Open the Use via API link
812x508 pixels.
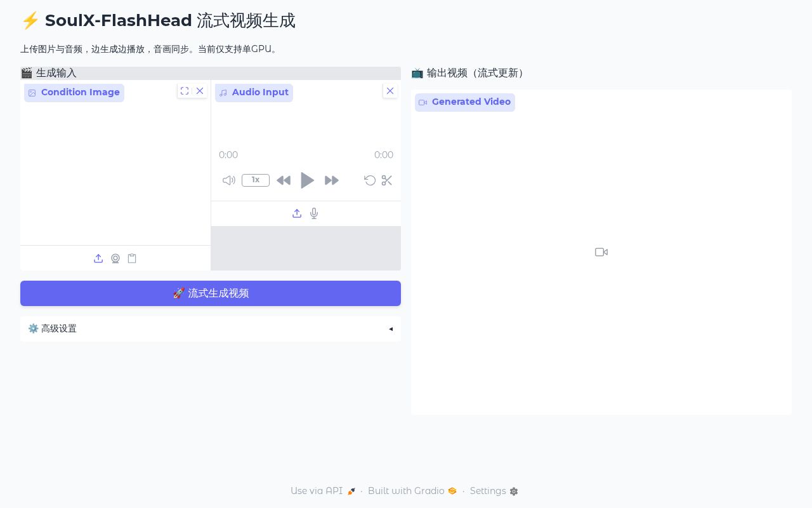click(323, 491)
